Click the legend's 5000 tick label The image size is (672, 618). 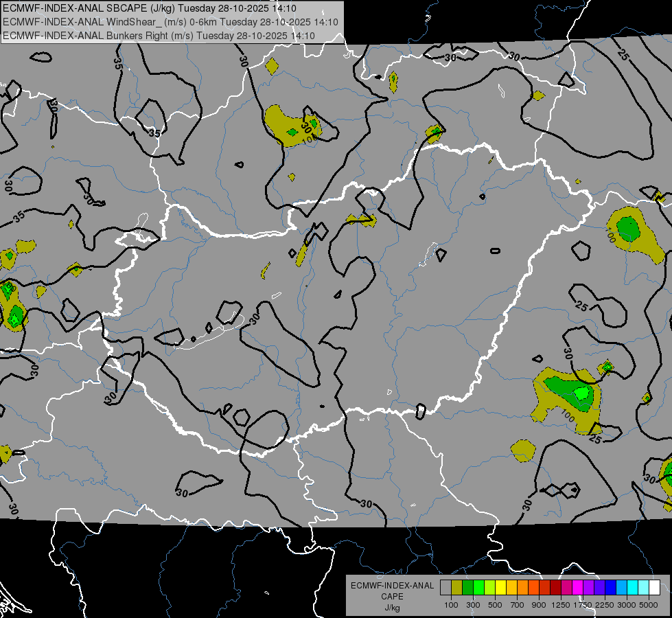pos(649,605)
